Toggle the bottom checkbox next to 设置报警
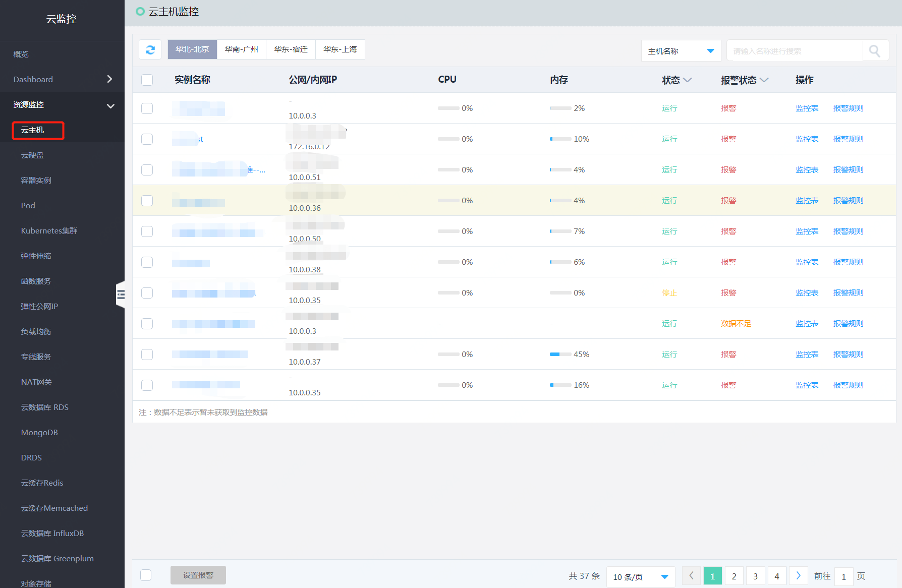This screenshot has height=588, width=902. (x=146, y=575)
